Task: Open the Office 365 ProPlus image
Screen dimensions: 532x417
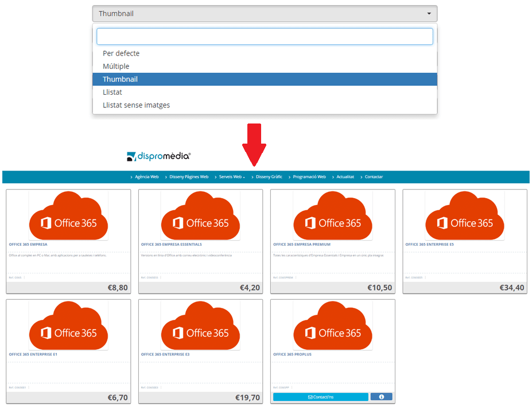Action: 333,326
